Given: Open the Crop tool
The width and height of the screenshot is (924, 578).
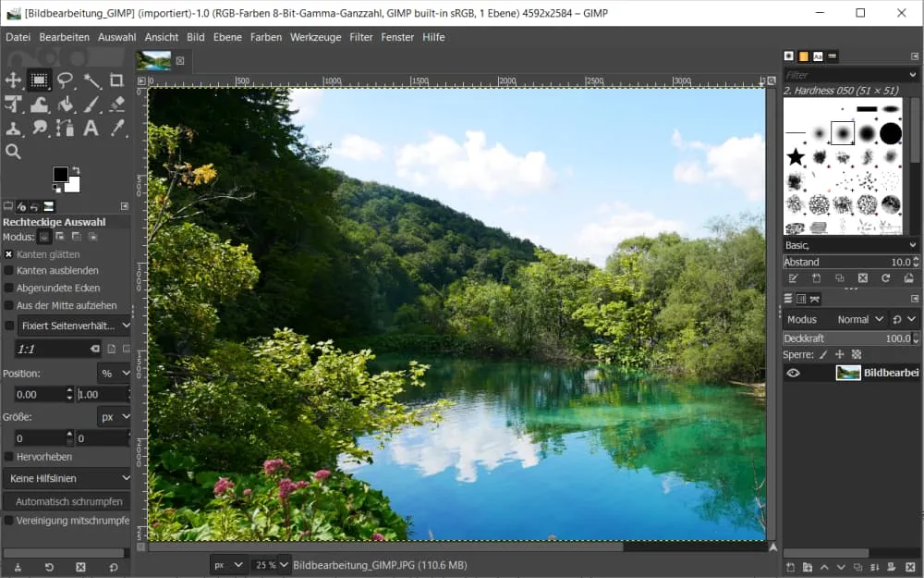Looking at the screenshot, I should pyautogui.click(x=115, y=80).
